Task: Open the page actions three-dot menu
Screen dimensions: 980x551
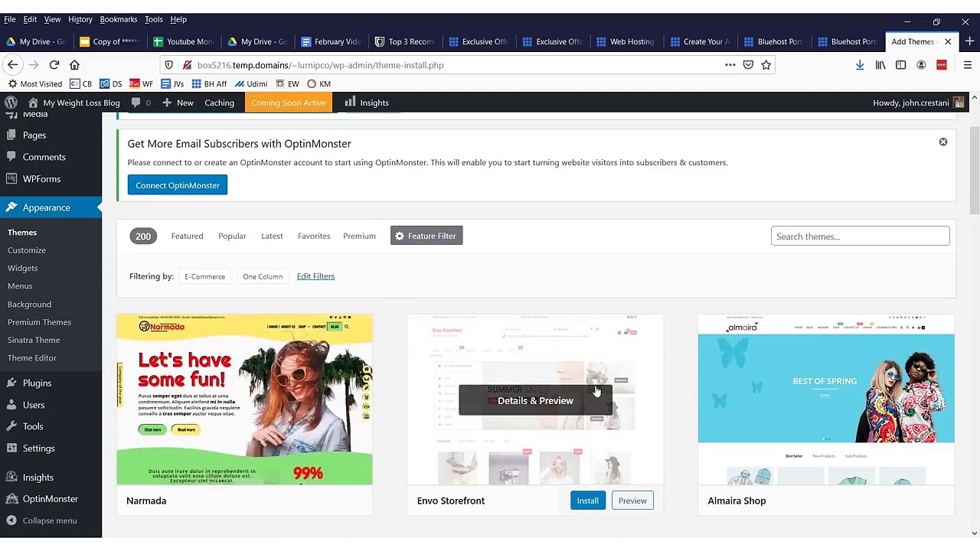Action: click(x=730, y=65)
